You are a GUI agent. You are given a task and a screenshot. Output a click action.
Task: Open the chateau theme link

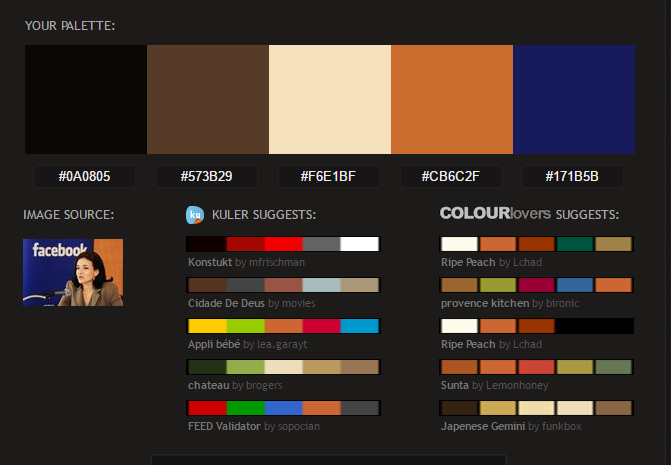(x=208, y=385)
